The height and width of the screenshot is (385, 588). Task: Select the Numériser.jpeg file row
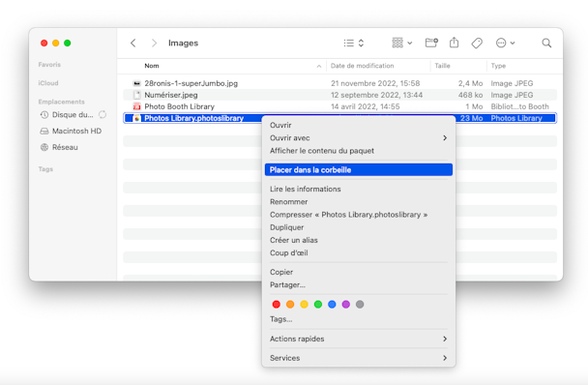click(x=339, y=95)
